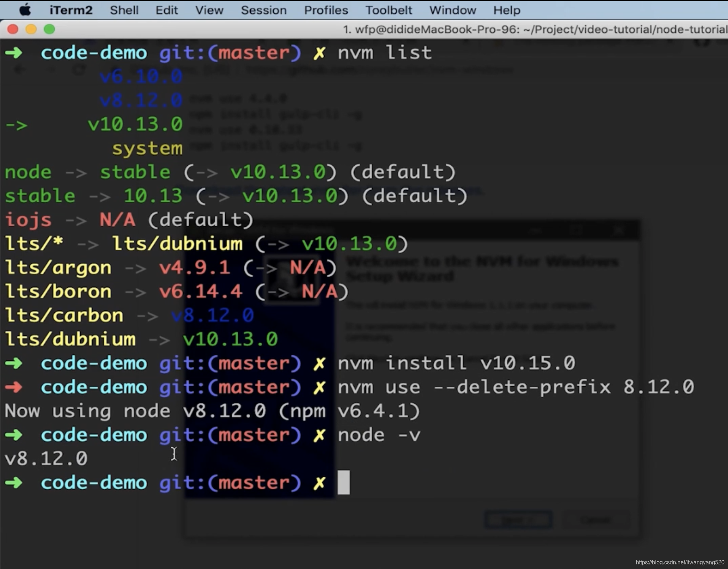The height and width of the screenshot is (569, 728).
Task: Open the Session menu
Action: pyautogui.click(x=264, y=10)
